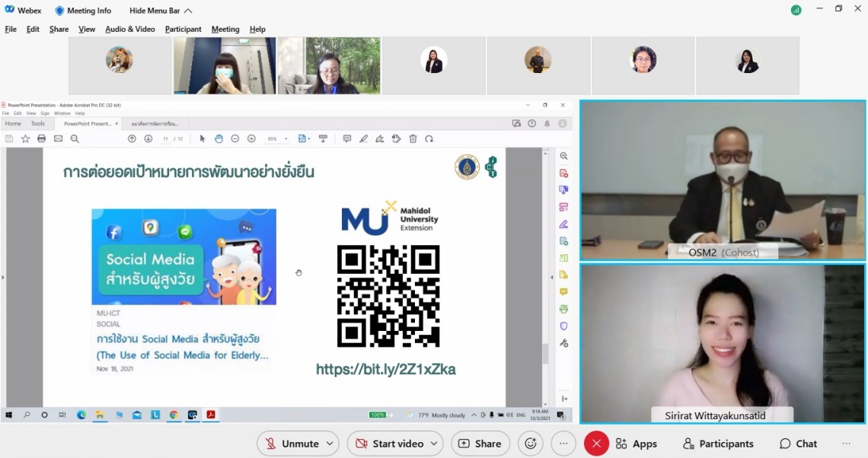Go to next page with the down arrow
868x458 pixels.
[x=148, y=138]
